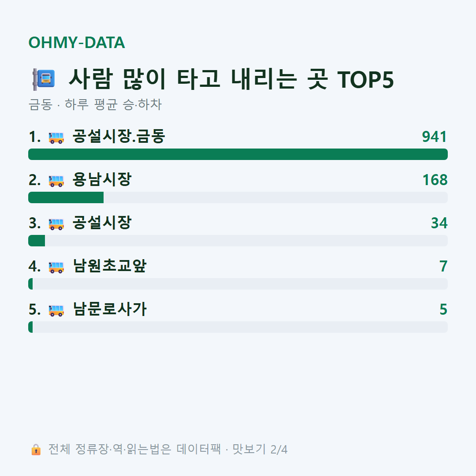Click the bus icon next to 용남시장
Viewport: 476px width, 476px height.
[x=56, y=180]
